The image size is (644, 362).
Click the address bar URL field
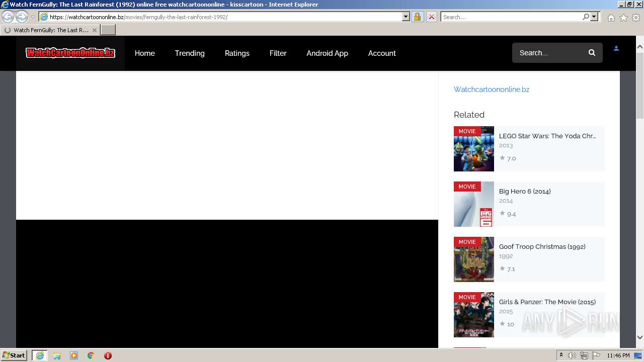pyautogui.click(x=225, y=17)
